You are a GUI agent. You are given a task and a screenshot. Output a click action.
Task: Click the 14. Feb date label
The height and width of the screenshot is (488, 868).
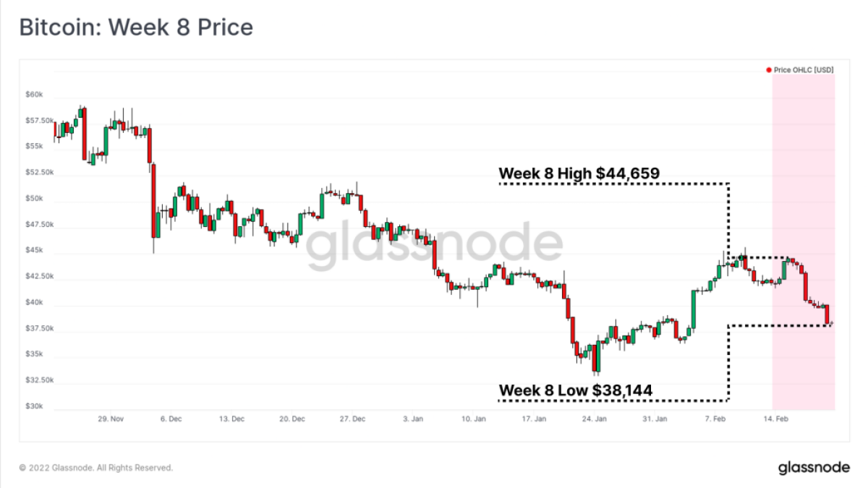tap(776, 419)
